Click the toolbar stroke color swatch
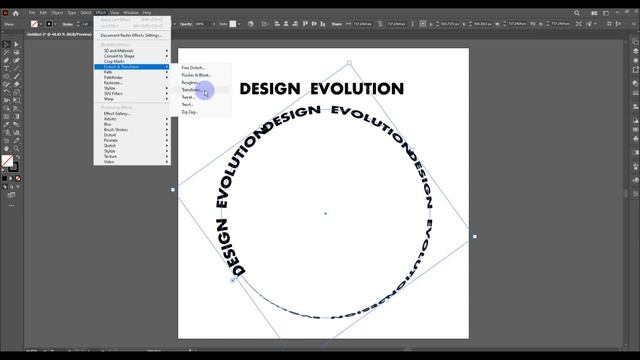This screenshot has height=360, width=640. pos(14,167)
